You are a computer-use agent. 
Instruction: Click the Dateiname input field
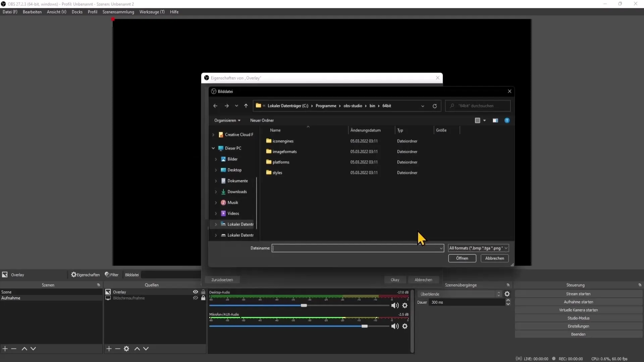(x=357, y=248)
